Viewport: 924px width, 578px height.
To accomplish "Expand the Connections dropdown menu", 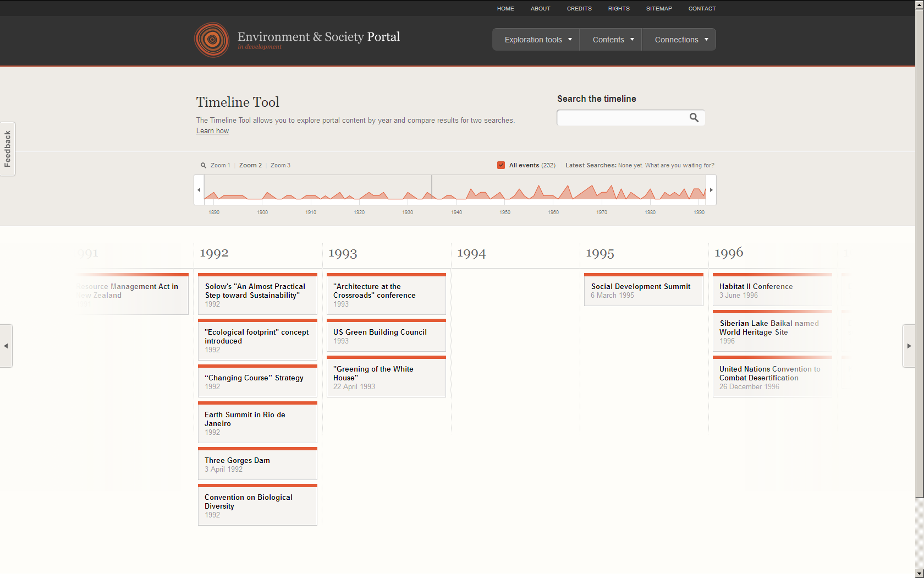I will (679, 40).
